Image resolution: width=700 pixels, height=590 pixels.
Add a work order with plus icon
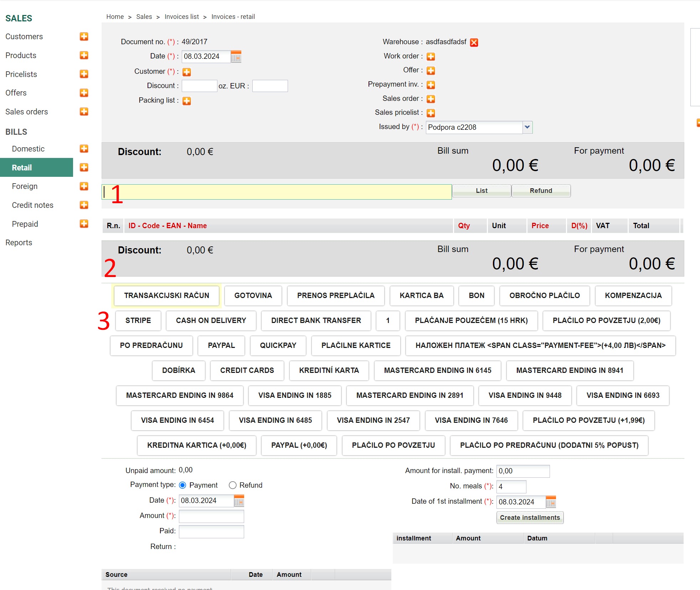(x=431, y=57)
